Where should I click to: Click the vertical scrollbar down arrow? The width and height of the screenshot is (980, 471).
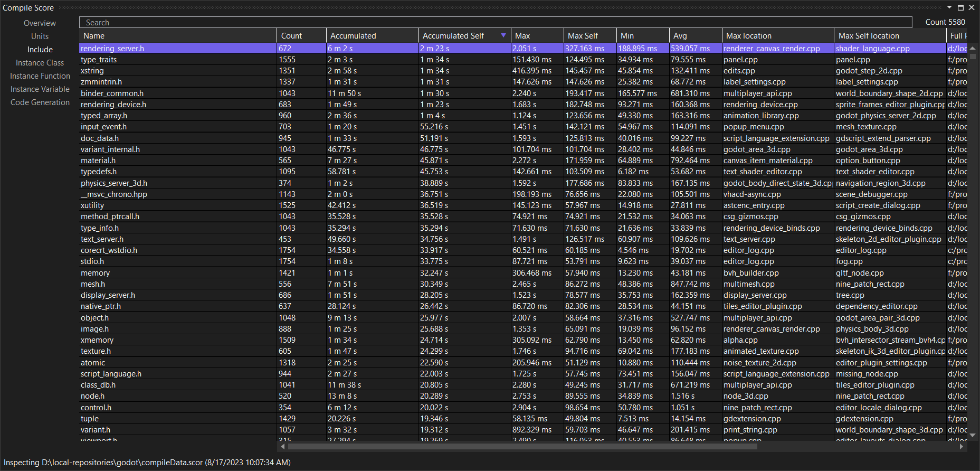tap(973, 436)
